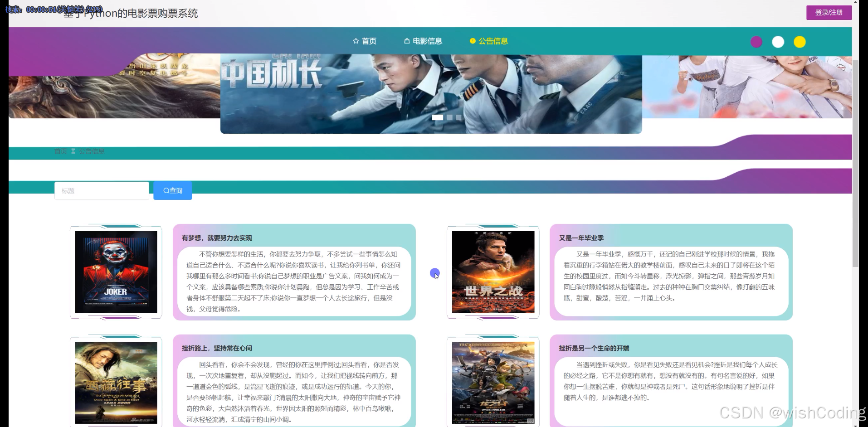Open the 首页 home menu item
The image size is (868, 427).
365,41
